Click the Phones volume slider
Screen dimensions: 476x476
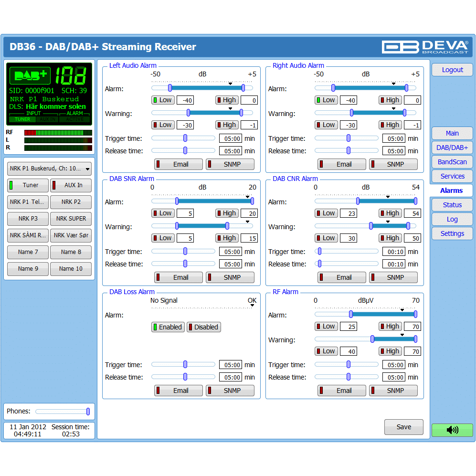[62, 412]
